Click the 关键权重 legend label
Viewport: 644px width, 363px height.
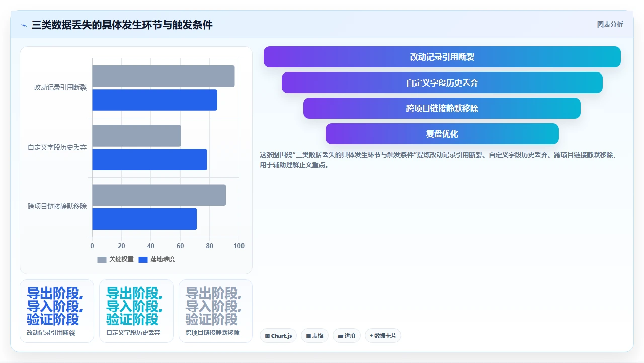click(x=121, y=260)
